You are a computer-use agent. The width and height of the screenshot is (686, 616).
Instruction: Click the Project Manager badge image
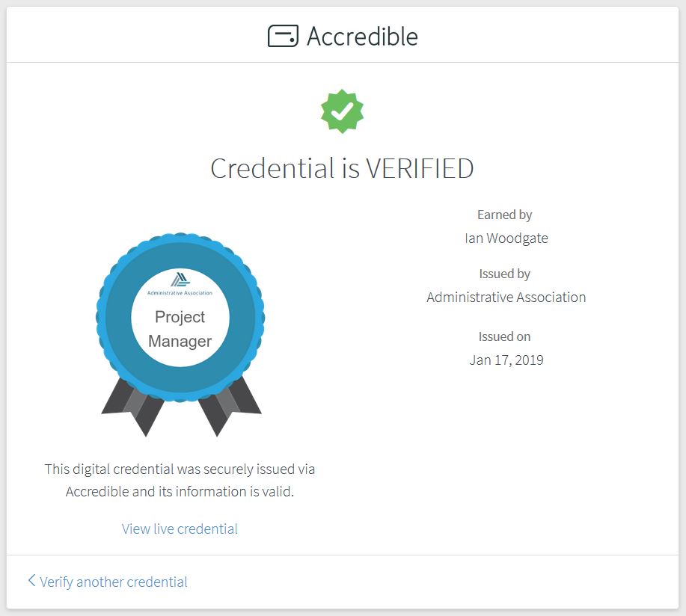180,334
